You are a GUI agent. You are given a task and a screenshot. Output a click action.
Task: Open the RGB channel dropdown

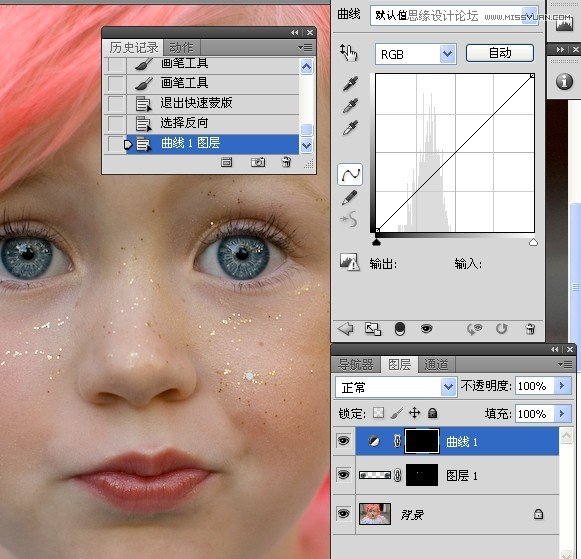[448, 54]
